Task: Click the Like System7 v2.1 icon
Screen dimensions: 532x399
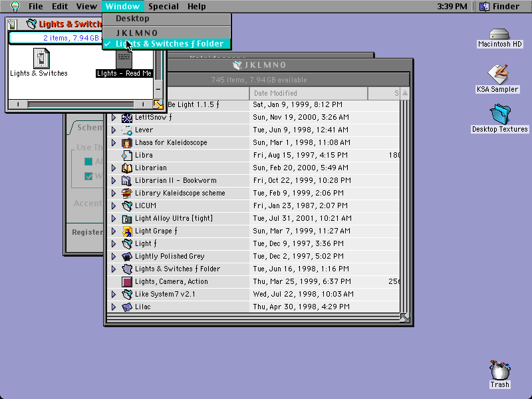Action: point(127,294)
